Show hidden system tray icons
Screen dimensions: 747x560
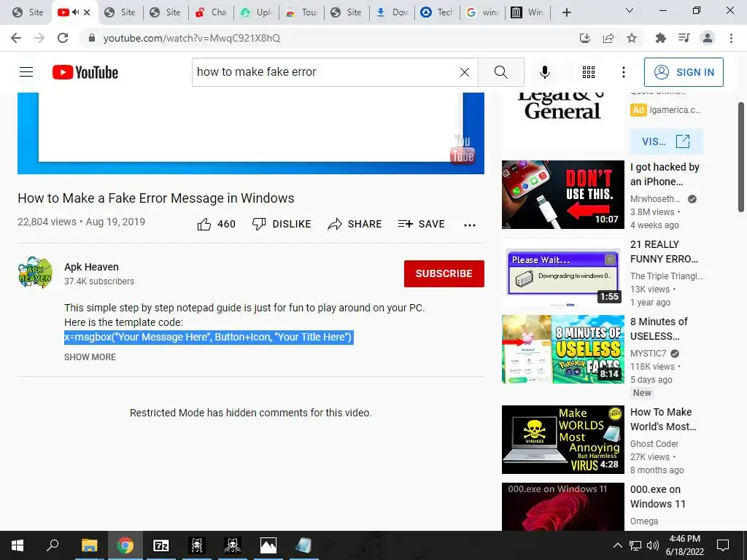point(617,545)
